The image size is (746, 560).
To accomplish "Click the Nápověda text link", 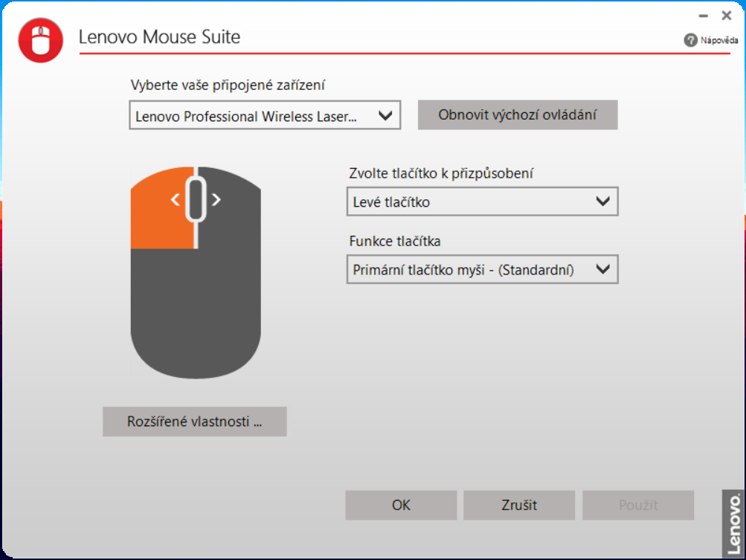I will 718,40.
